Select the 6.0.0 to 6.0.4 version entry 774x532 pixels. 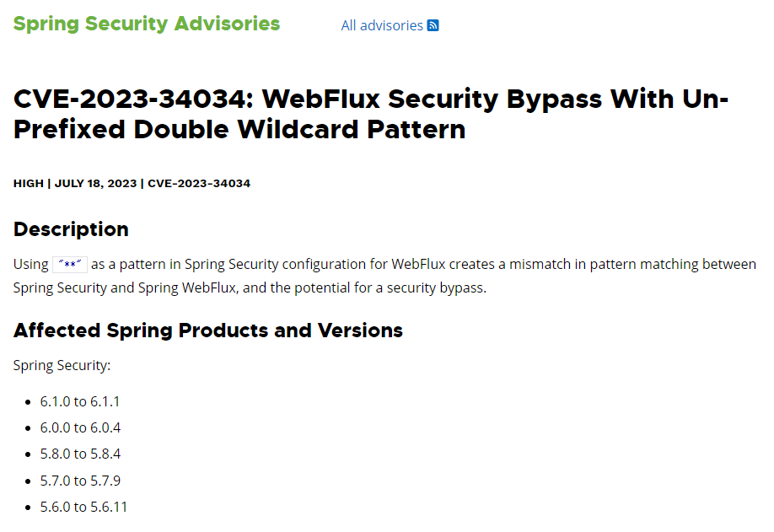80,427
